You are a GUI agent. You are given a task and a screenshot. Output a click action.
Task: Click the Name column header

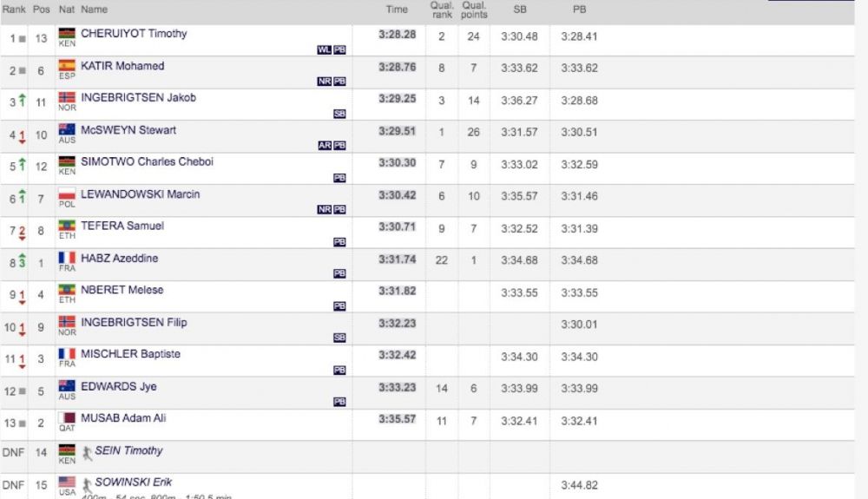click(94, 10)
